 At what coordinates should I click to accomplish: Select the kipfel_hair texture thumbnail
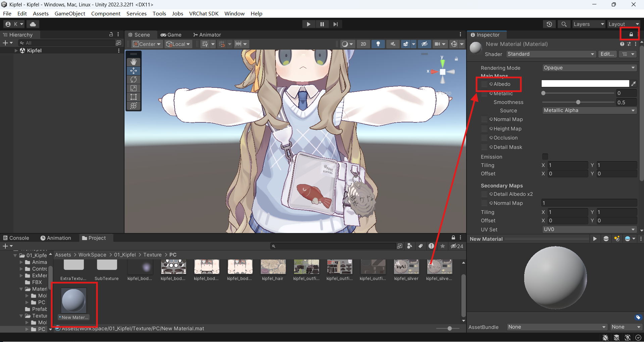click(x=273, y=267)
